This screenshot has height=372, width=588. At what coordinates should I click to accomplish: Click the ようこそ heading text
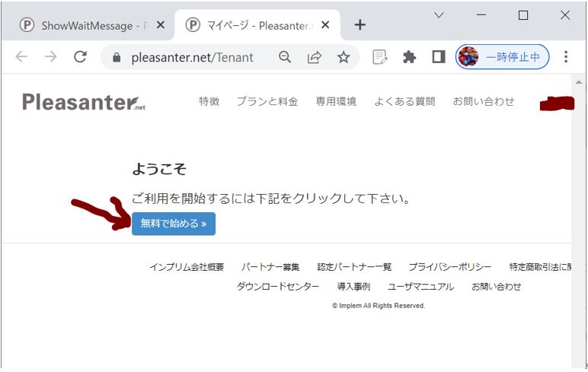pyautogui.click(x=159, y=169)
